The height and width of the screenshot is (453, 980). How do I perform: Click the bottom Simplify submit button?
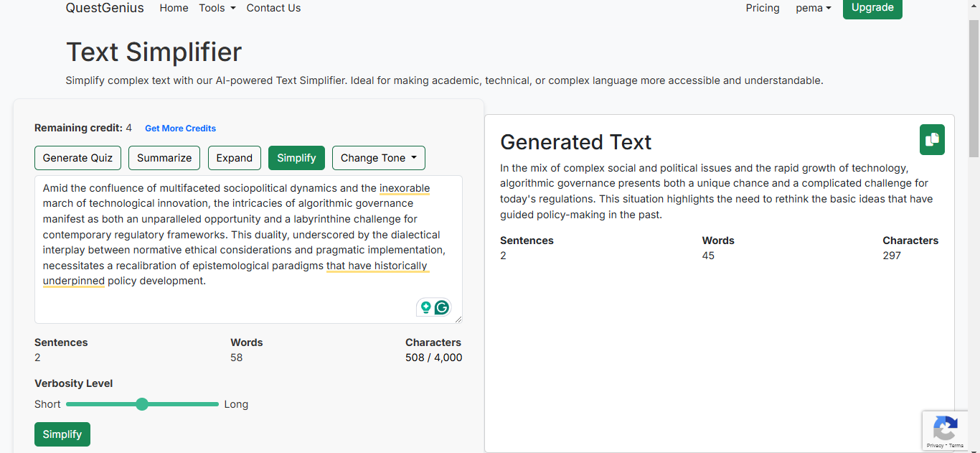[x=62, y=434]
